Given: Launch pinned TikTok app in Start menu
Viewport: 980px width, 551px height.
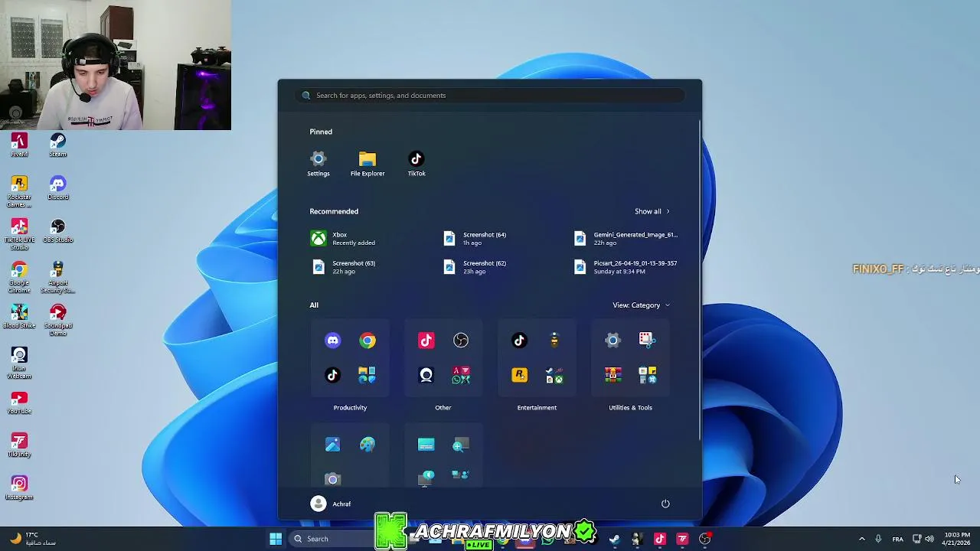Looking at the screenshot, I should pyautogui.click(x=416, y=164).
